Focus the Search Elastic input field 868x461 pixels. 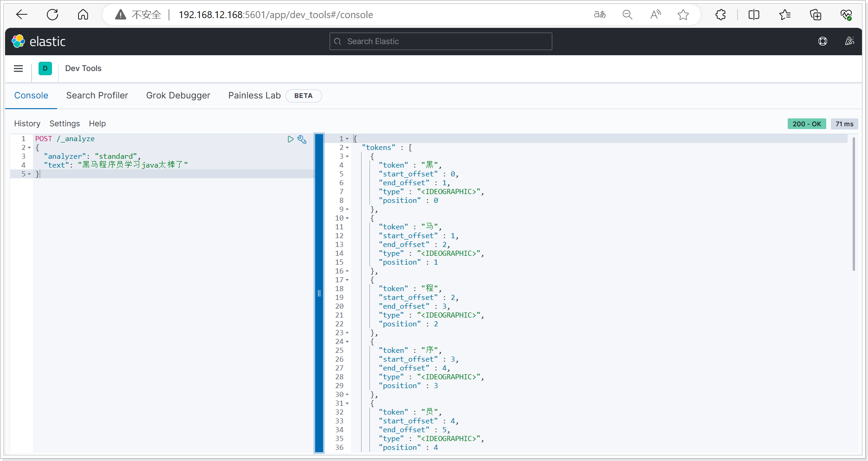click(441, 41)
